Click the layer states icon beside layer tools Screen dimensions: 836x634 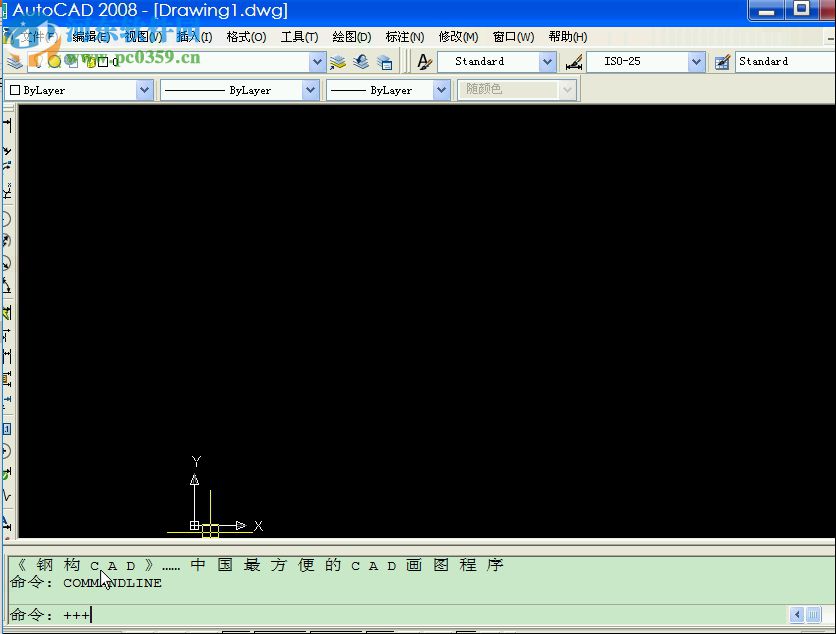[384, 62]
